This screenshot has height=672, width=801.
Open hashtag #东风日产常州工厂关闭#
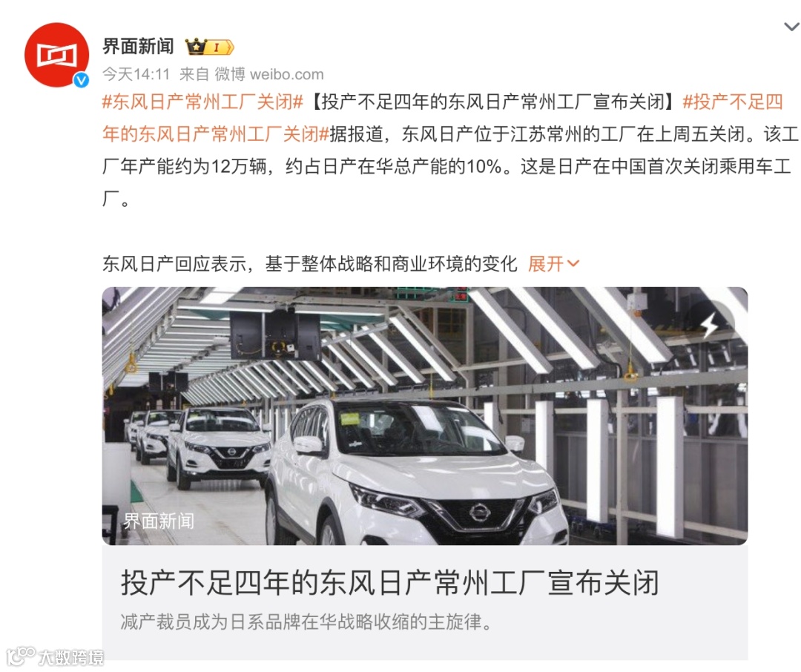[x=202, y=102]
